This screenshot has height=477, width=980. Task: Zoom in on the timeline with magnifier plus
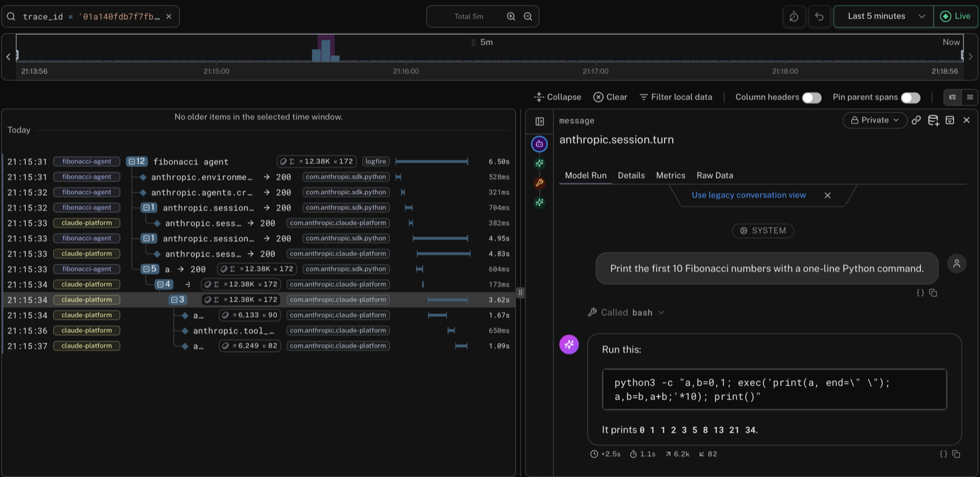pyautogui.click(x=511, y=17)
